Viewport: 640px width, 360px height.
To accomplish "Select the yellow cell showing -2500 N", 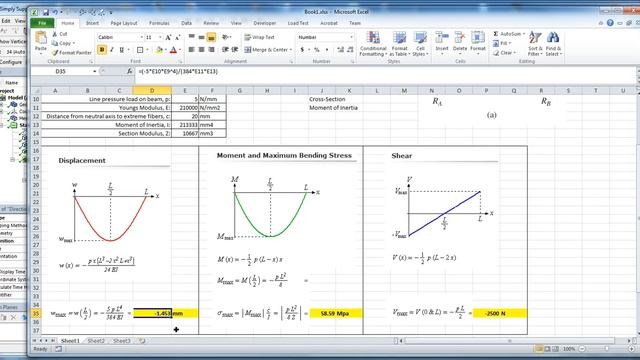I will click(500, 313).
